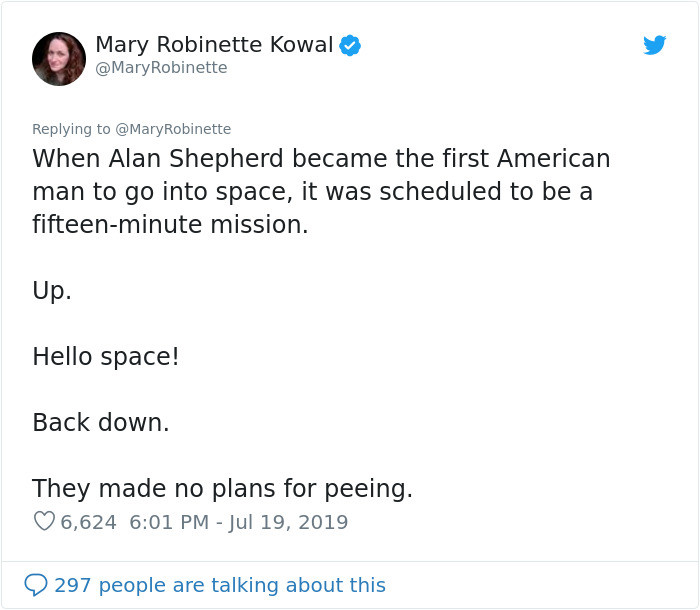Viewport: 700px width, 610px height.
Task: Open Mary Robinette Kowal's profile picture
Action: (59, 58)
